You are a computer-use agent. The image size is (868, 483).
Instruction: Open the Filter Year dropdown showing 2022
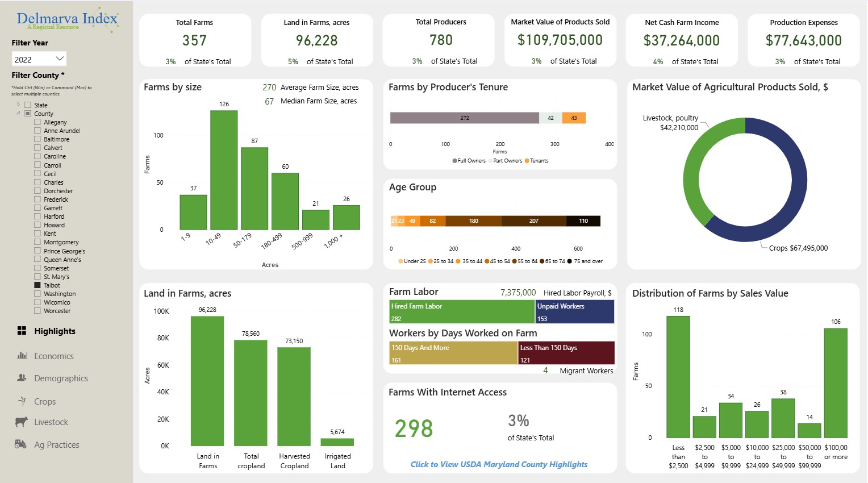click(38, 59)
